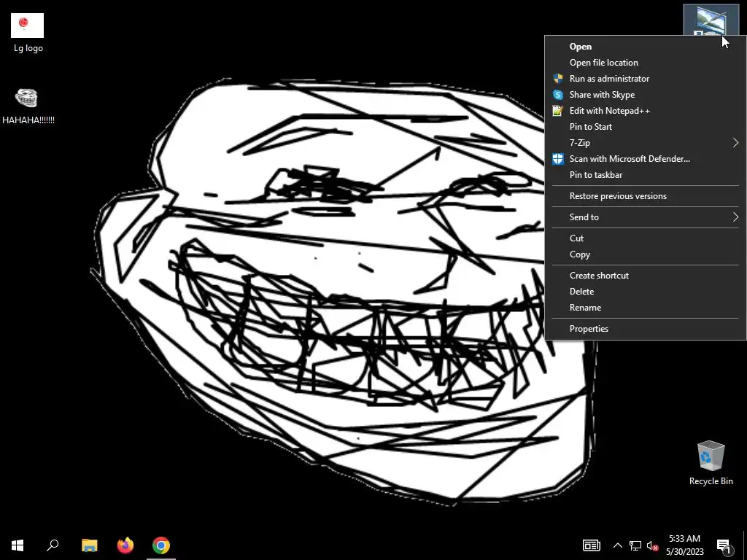Open the Windows Start menu

(x=18, y=545)
